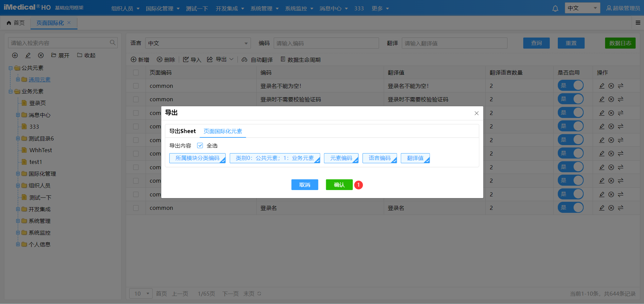The height and width of the screenshot is (304, 644).
Task: Open the 语言 中文 dropdown in filter bar
Action: pos(198,43)
